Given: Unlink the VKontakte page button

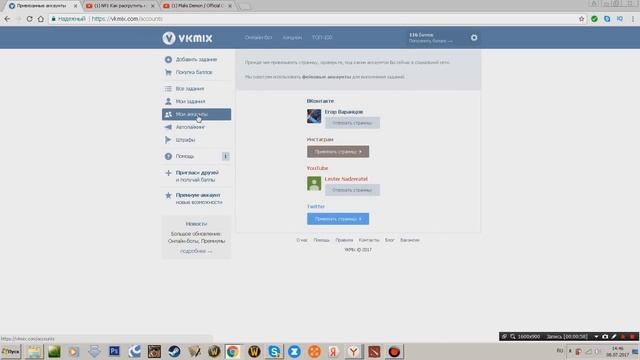Looking at the screenshot, I should pos(352,123).
